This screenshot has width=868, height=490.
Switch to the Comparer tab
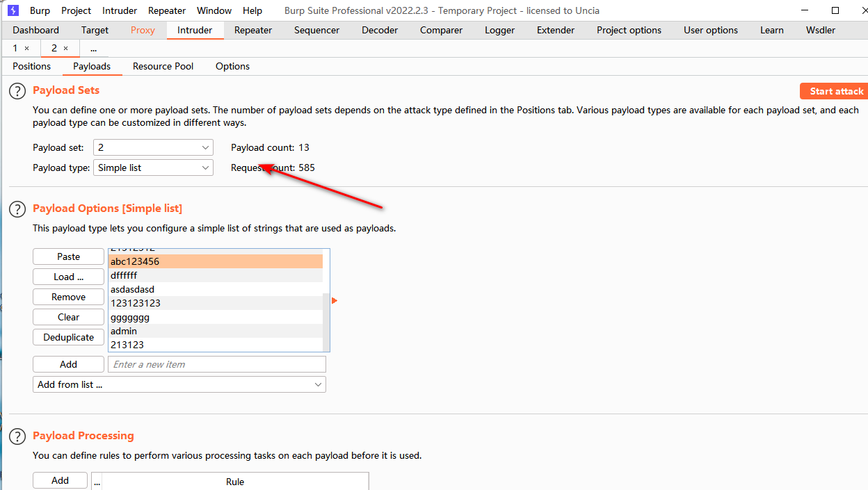[x=441, y=30]
